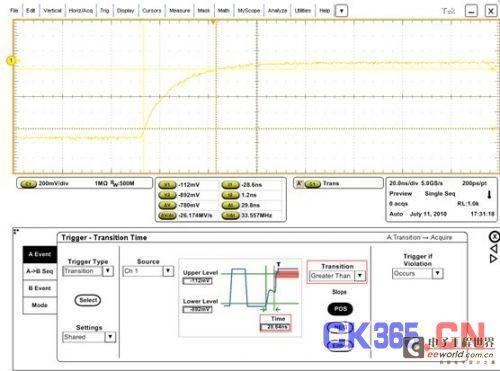The height and width of the screenshot is (371, 500).
Task: Click the Upper Level value field
Action: (x=198, y=281)
